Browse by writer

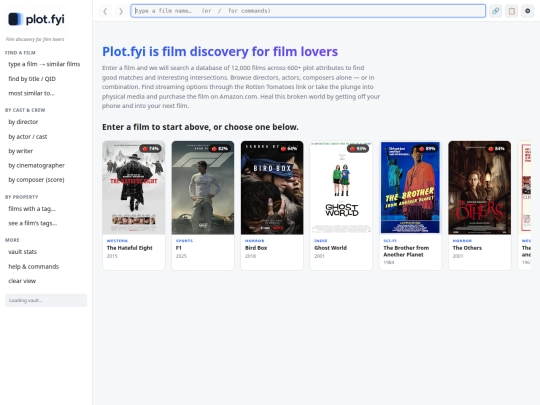tap(21, 151)
